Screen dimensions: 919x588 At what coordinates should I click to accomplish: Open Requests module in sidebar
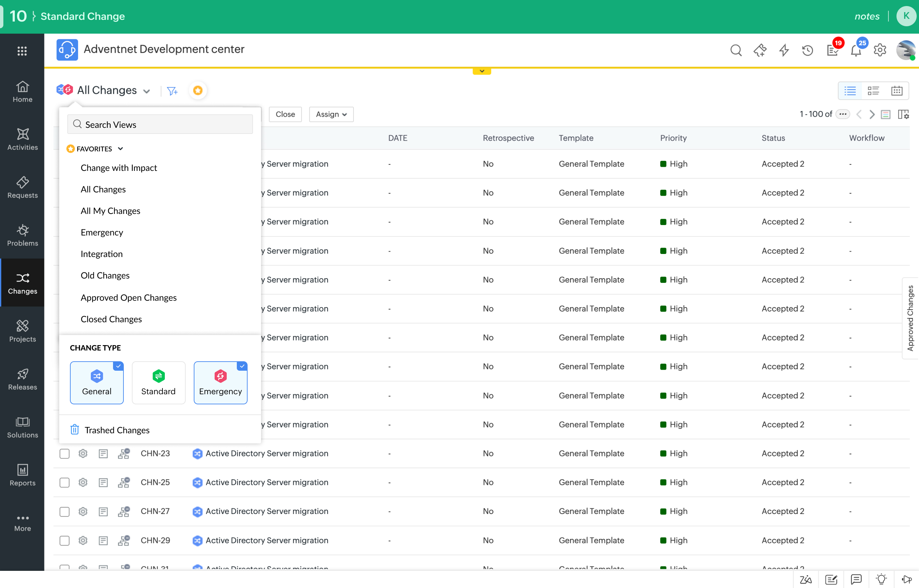tap(23, 187)
